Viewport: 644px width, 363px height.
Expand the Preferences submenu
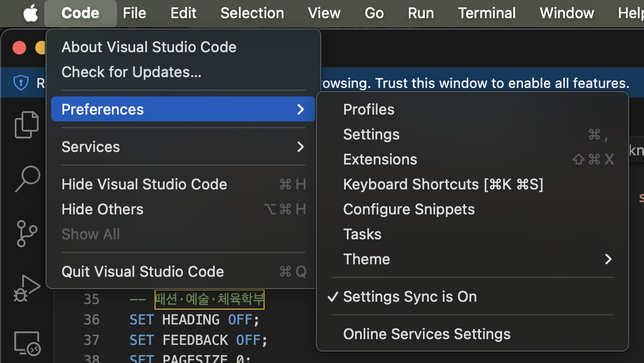point(183,109)
